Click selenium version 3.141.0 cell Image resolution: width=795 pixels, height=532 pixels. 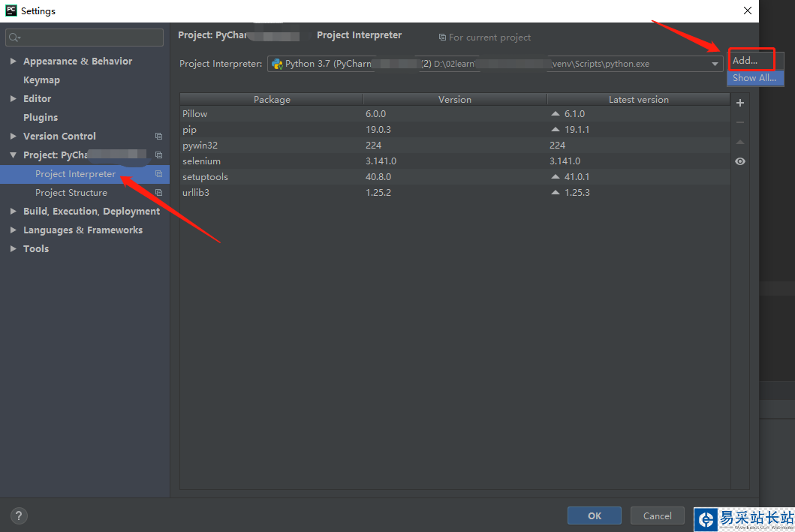click(381, 161)
